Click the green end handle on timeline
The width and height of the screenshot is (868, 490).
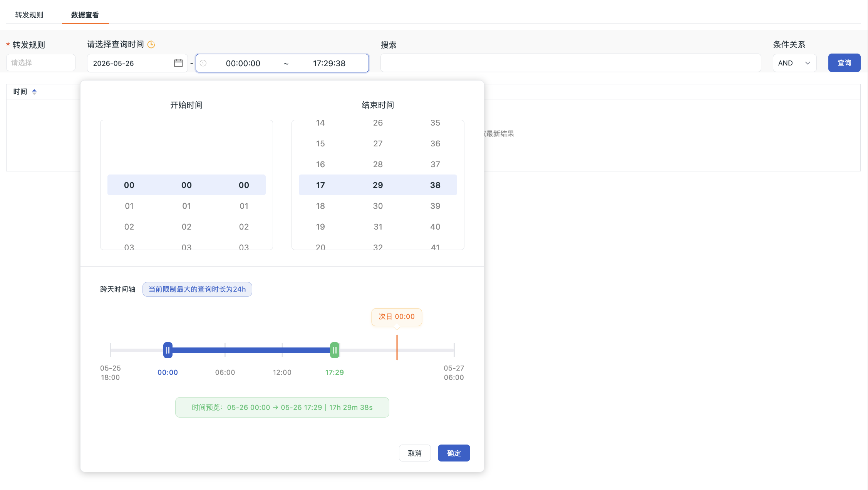[x=335, y=350]
